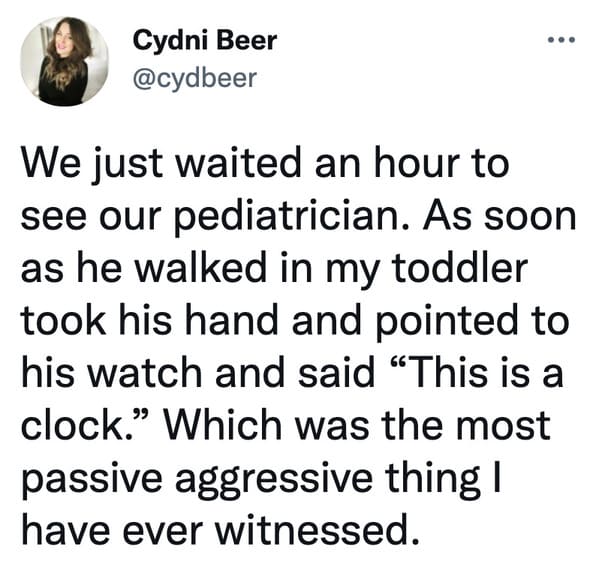Open Cydni Beer's profile picture
This screenshot has width=599, height=576.
click(x=65, y=61)
